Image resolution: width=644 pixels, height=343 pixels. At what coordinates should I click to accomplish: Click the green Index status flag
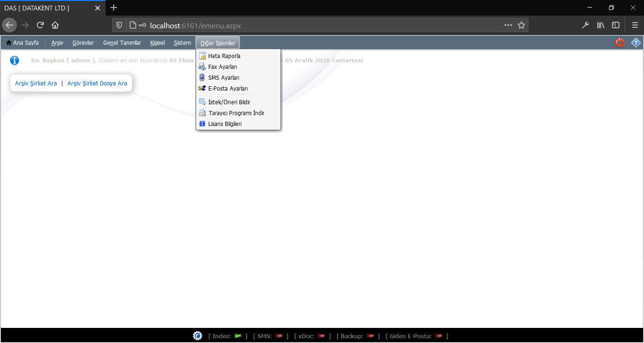[x=238, y=336]
